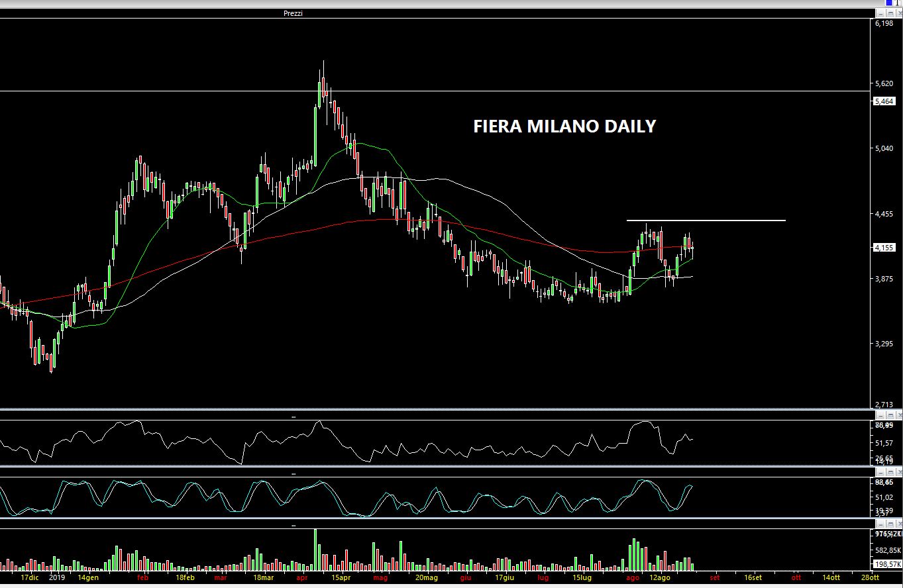Viewport: 903px width, 588px height.
Task: Click the red 'set' month label
Action: pyautogui.click(x=714, y=577)
